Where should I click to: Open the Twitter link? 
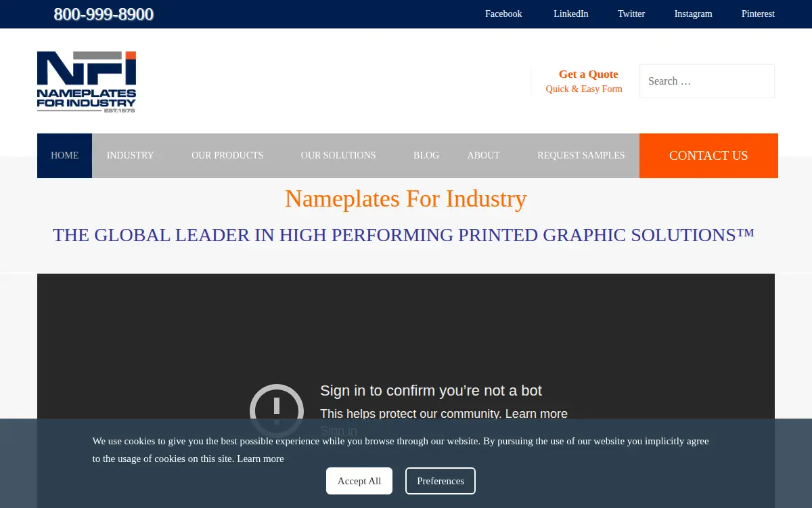[631, 14]
